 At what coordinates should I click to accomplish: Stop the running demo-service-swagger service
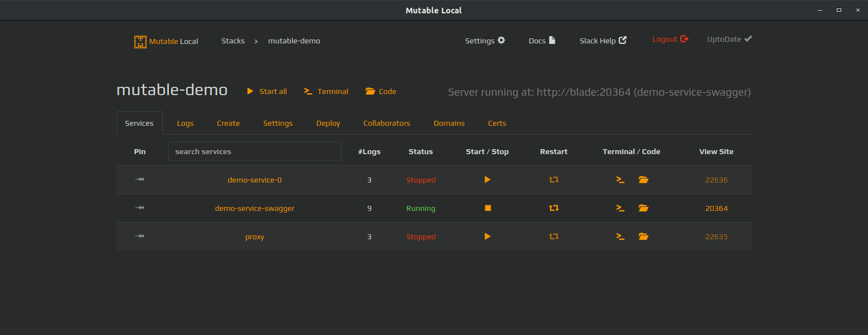click(x=487, y=208)
